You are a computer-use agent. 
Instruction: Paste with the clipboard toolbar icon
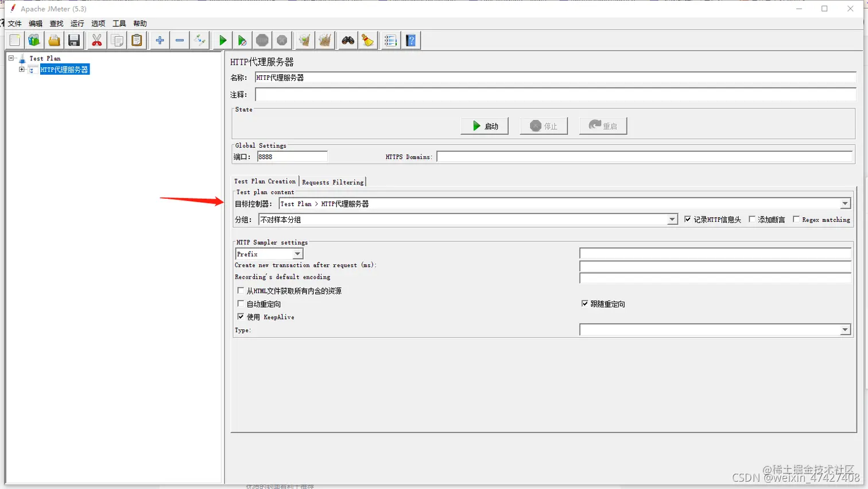(137, 40)
